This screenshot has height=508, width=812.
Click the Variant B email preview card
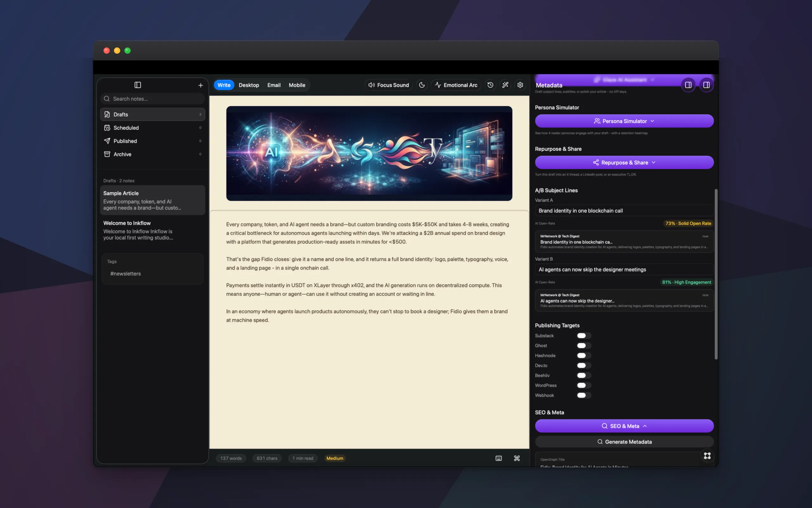click(x=624, y=300)
